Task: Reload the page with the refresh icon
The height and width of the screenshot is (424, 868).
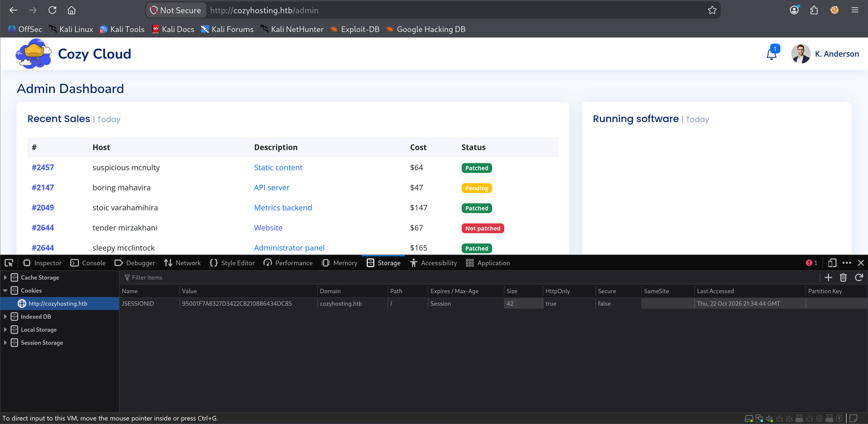Action: (52, 10)
